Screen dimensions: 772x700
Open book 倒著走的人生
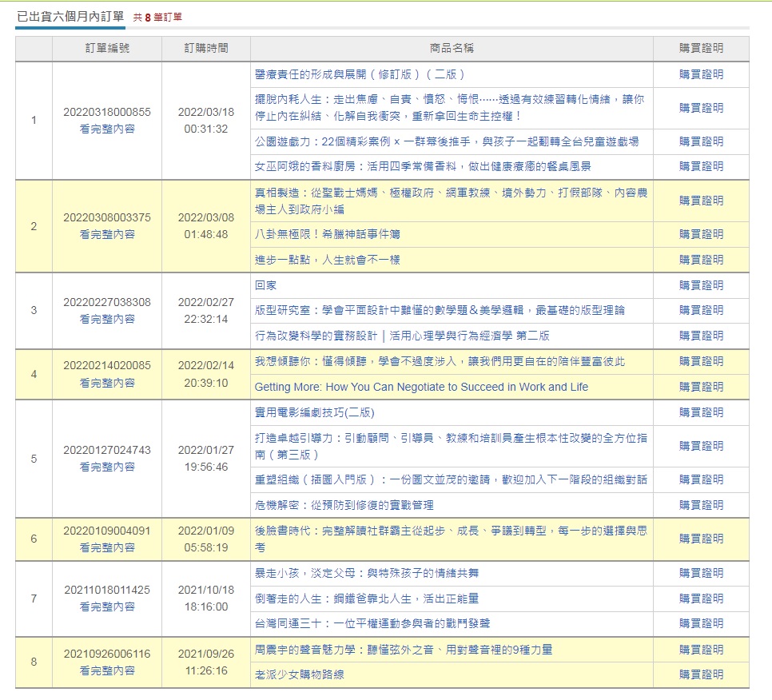(366, 599)
